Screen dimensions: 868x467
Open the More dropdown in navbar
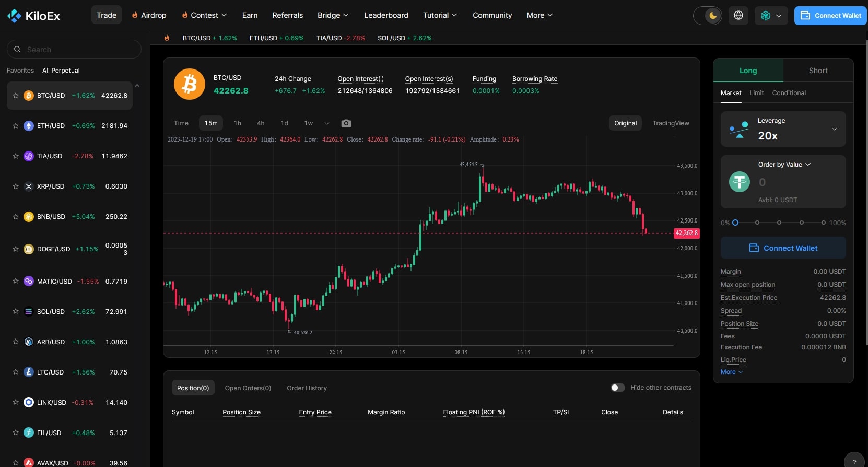pos(539,15)
